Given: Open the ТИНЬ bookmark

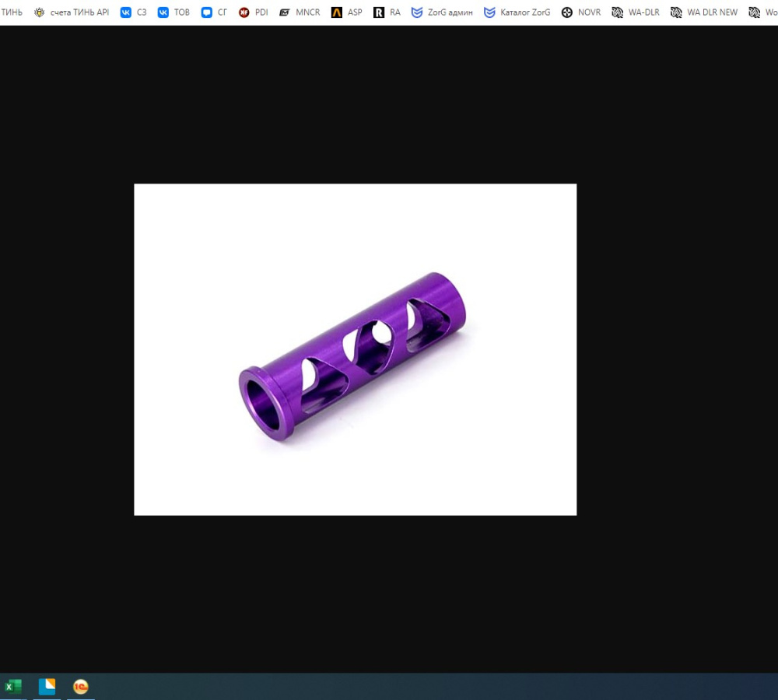Looking at the screenshot, I should [12, 12].
